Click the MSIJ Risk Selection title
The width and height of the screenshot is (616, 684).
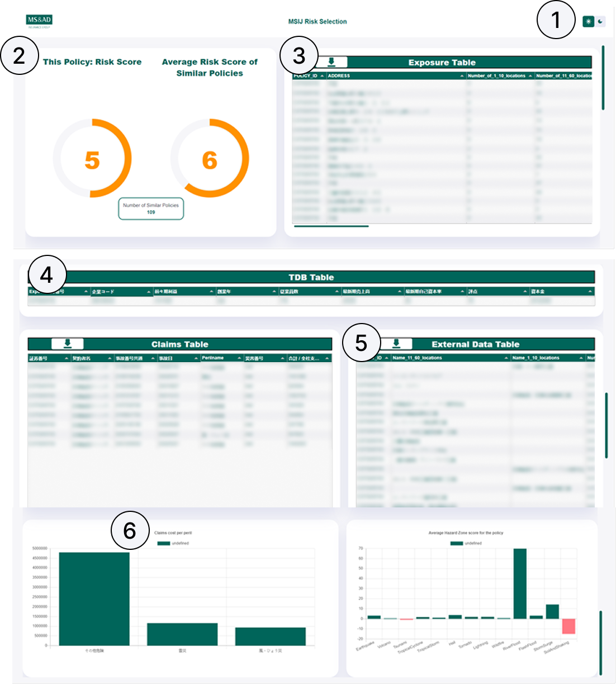318,21
